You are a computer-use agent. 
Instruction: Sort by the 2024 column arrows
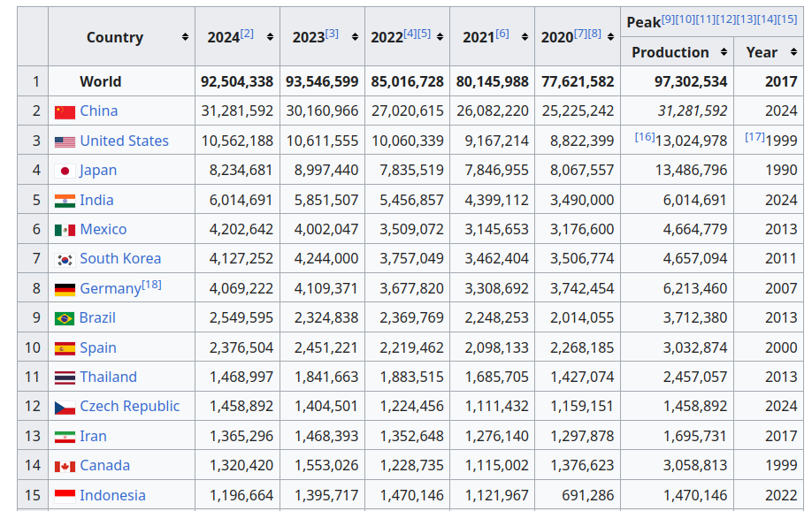270,37
